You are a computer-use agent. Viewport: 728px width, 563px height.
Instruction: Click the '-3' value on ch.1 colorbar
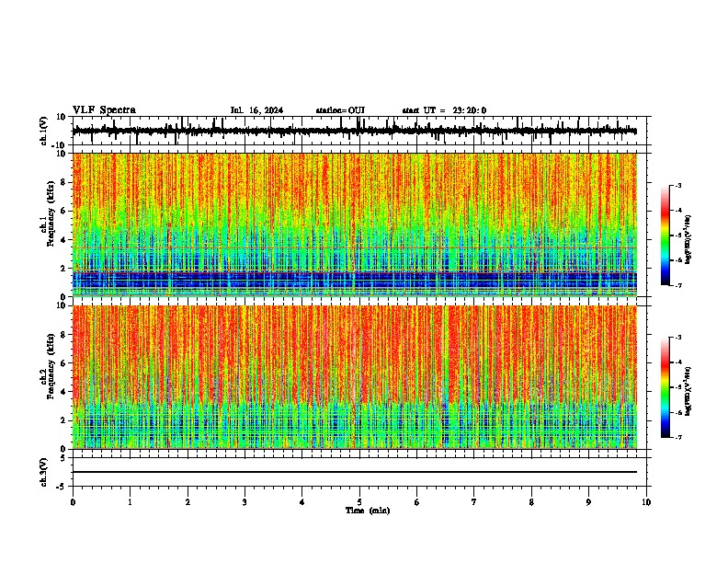678,186
